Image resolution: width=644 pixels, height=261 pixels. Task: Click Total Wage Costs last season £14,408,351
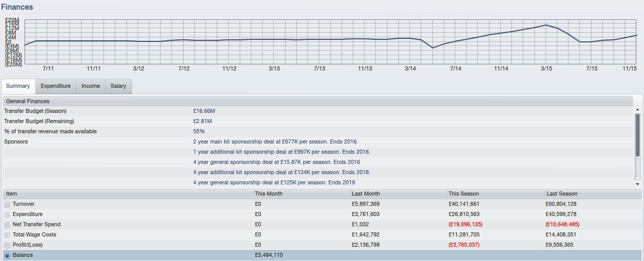click(x=562, y=234)
